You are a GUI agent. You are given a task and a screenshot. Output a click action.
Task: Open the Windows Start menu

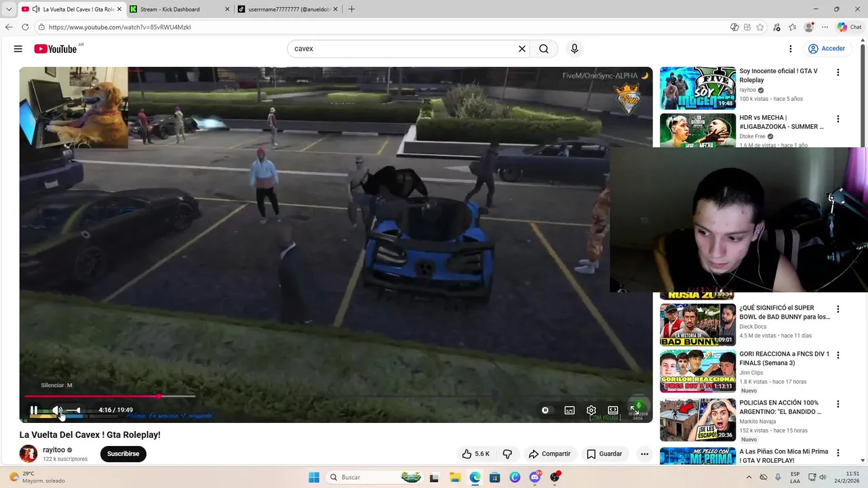click(314, 477)
